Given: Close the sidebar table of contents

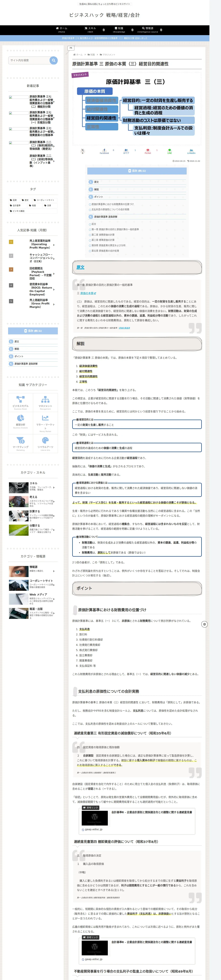Looking at the screenshot, I should click(33, 331).
